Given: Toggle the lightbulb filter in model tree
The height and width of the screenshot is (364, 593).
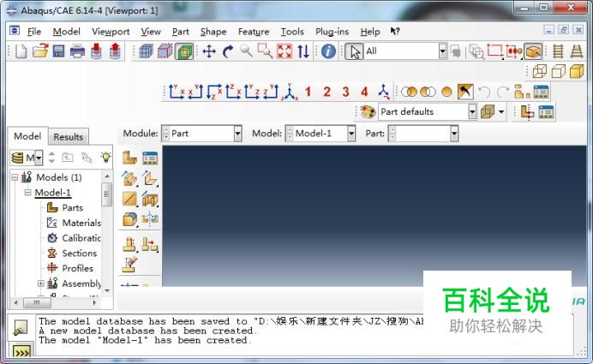Looking at the screenshot, I should coord(106,157).
